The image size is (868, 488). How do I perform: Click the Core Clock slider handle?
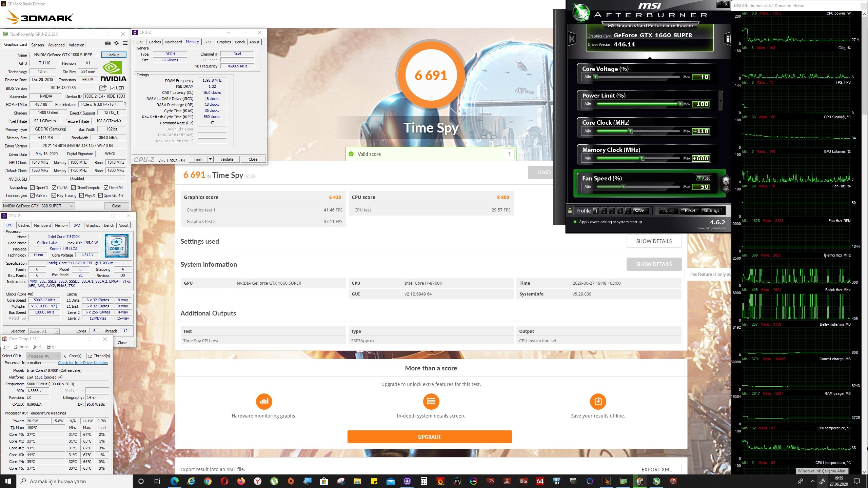631,131
